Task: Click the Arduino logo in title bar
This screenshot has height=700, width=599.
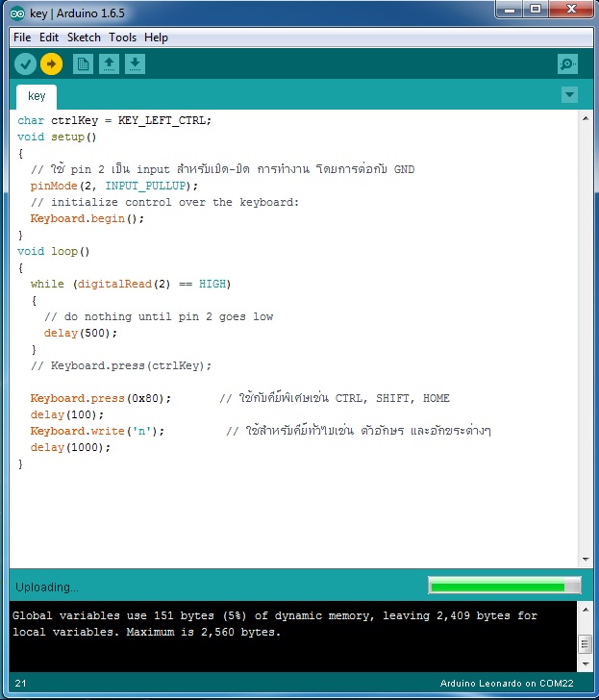Action: tap(17, 13)
